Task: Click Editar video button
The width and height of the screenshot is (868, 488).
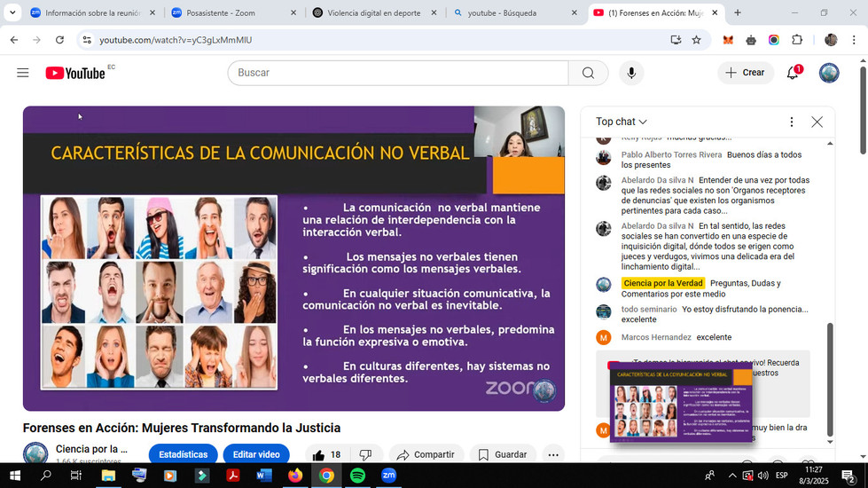Action: (x=256, y=455)
